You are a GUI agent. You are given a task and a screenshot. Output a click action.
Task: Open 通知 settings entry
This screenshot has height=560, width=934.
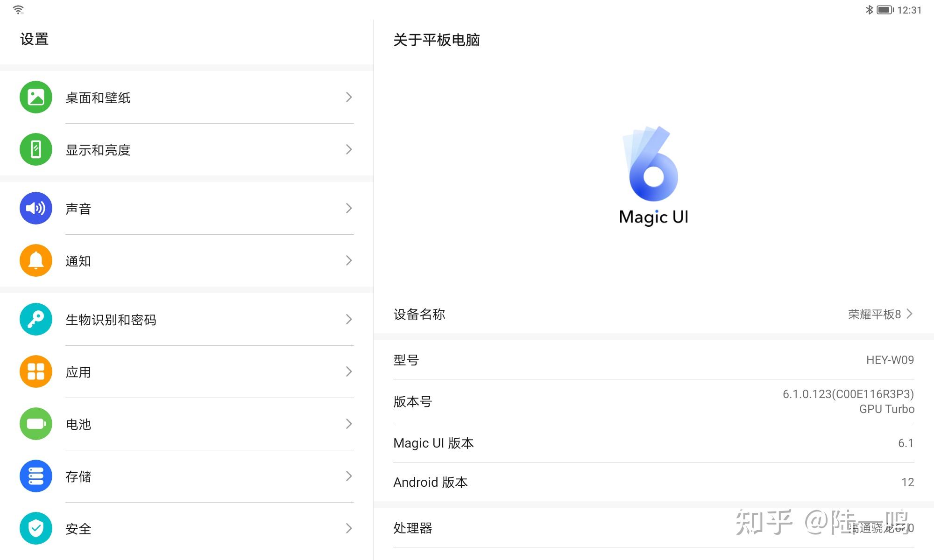pyautogui.click(x=187, y=260)
